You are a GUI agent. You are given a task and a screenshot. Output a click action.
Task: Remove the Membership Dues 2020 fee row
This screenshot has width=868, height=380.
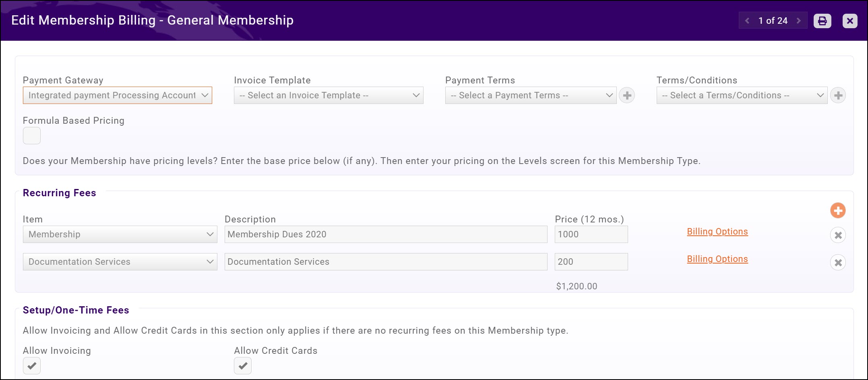pyautogui.click(x=838, y=235)
